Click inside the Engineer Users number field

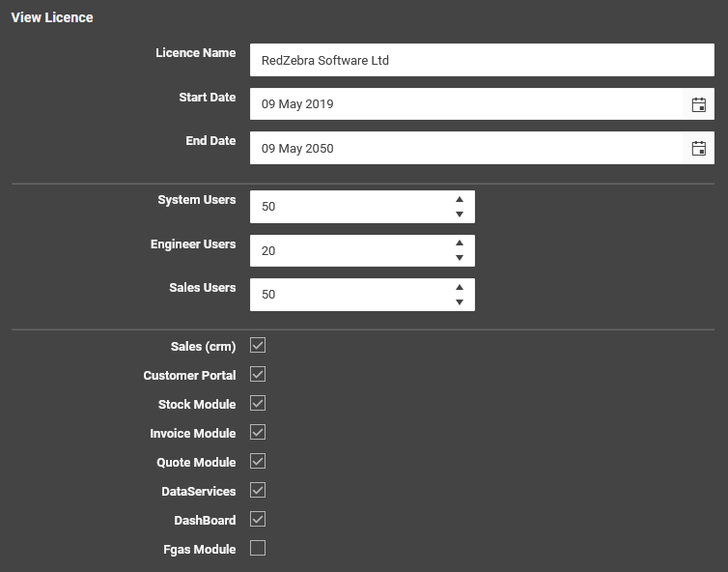tap(350, 251)
